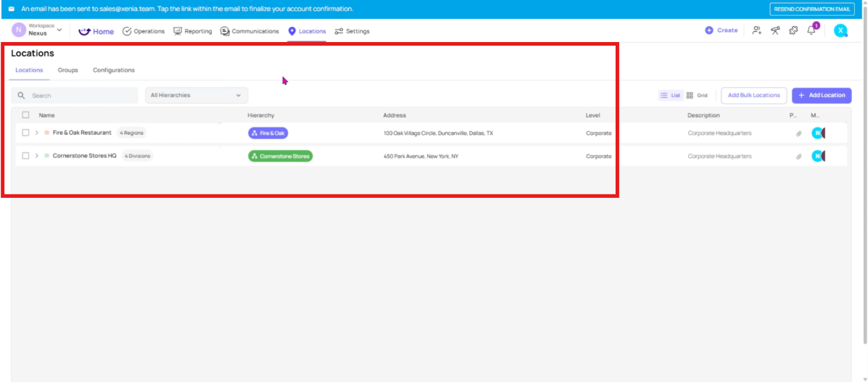Click Resend Confirmation Email button
This screenshot has height=385, width=868.
(x=811, y=9)
